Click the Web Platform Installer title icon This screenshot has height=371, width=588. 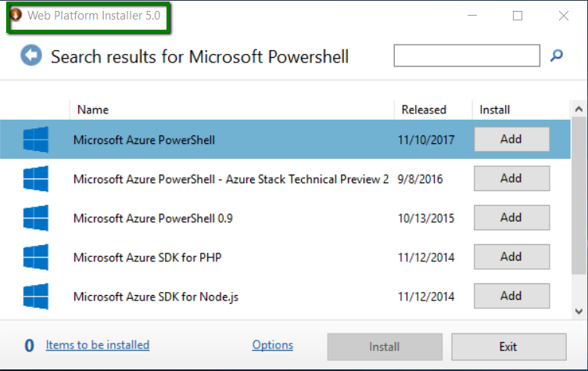[16, 15]
